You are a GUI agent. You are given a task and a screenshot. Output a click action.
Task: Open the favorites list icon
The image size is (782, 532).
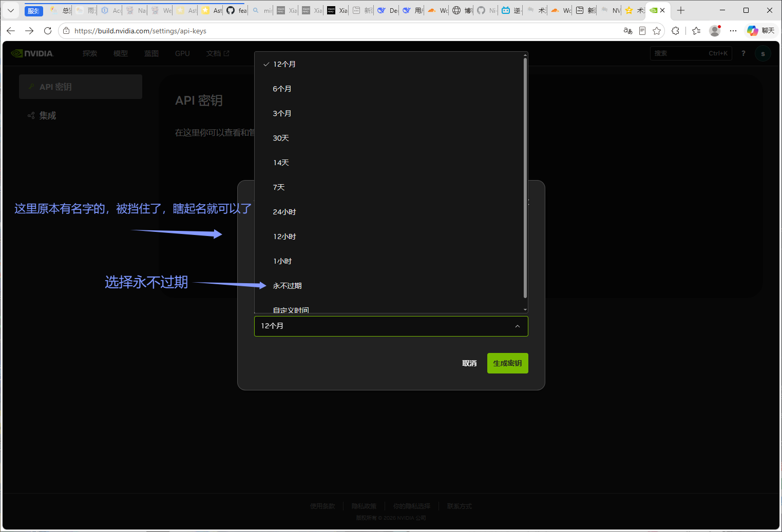point(696,31)
